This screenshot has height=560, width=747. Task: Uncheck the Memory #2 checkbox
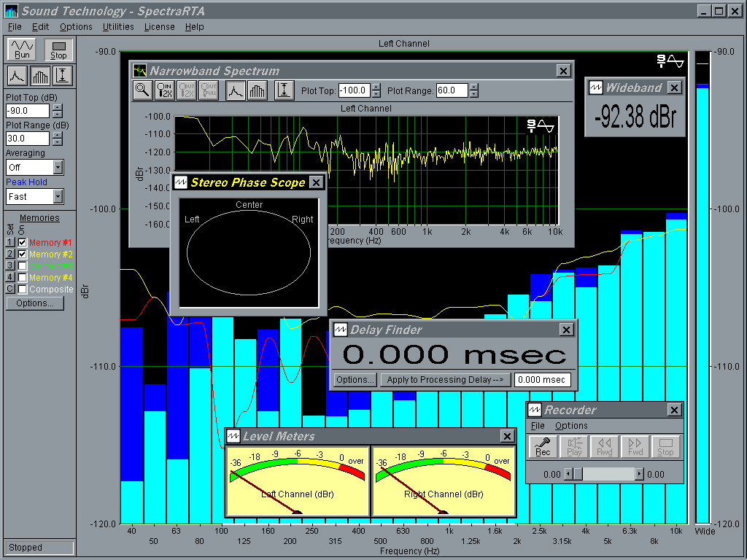tap(22, 254)
